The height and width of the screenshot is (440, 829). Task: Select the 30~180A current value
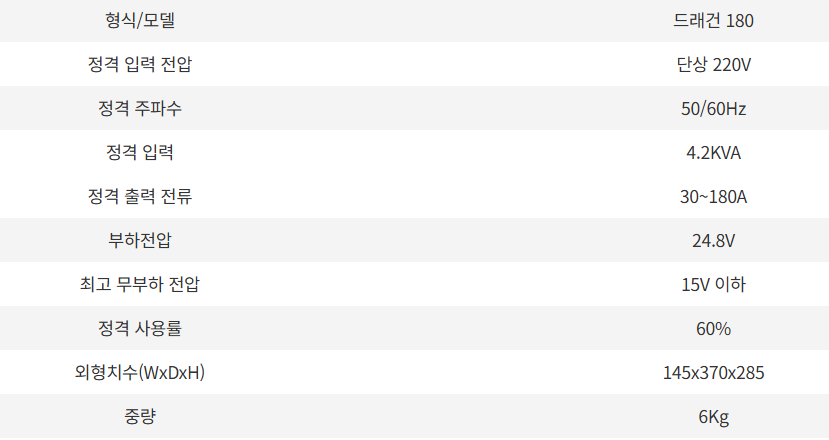pyautogui.click(x=713, y=197)
